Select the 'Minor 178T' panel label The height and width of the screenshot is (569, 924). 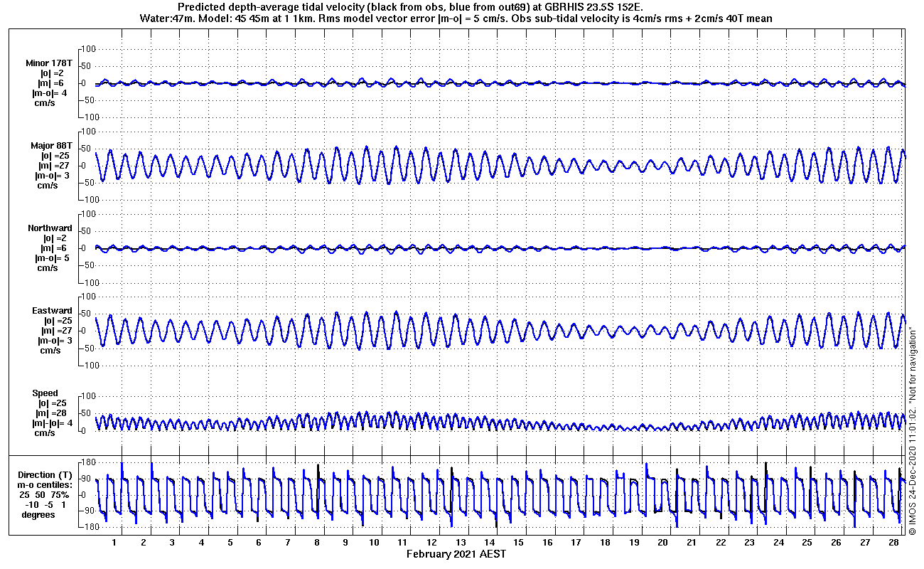coord(48,63)
